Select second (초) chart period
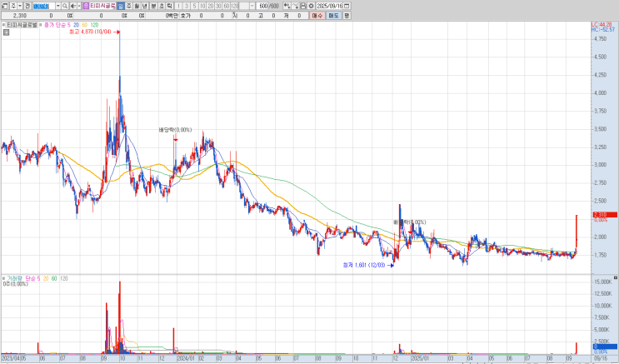The image size is (619, 364). pos(162,6)
